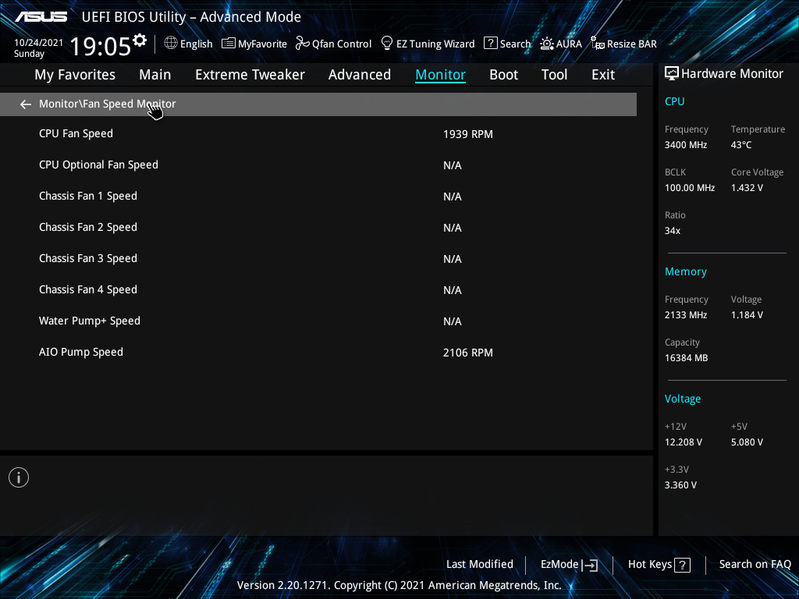The width and height of the screenshot is (799, 599).
Task: Click the Qfan Control fan icon
Action: coord(303,43)
